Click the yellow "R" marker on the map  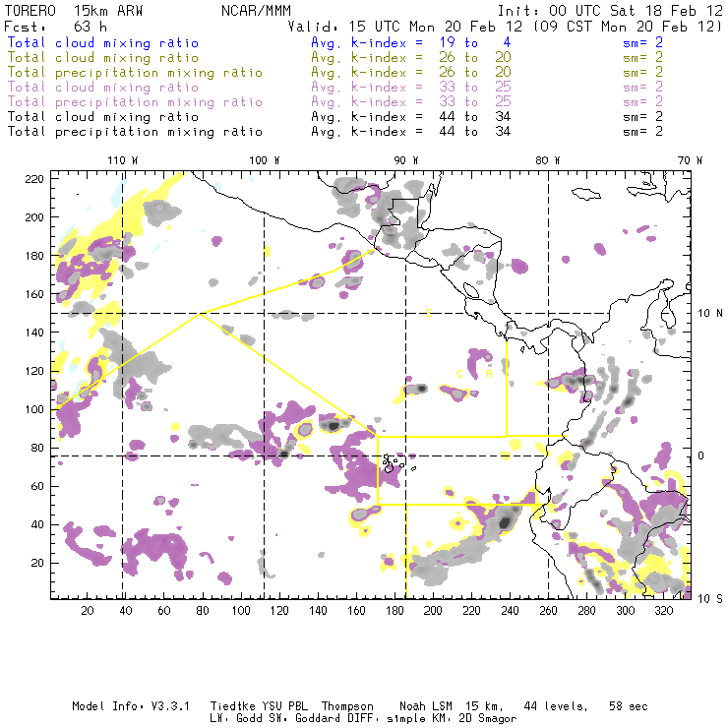[x=489, y=374]
